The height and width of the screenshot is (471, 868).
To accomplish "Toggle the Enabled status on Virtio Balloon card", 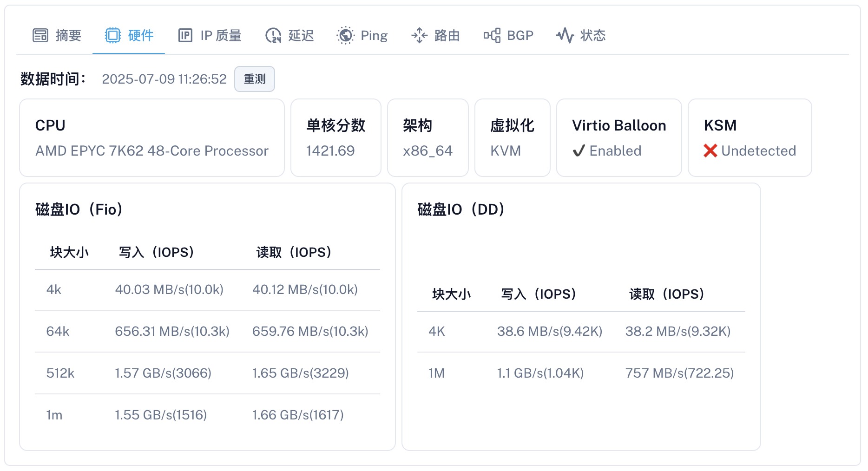I will [615, 150].
